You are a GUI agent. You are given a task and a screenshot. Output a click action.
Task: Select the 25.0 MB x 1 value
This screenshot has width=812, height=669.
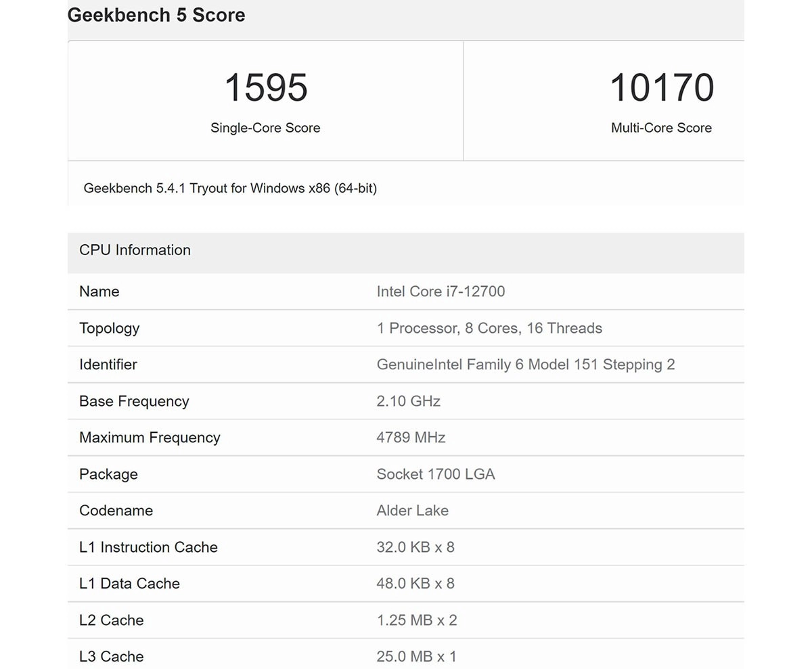417,656
